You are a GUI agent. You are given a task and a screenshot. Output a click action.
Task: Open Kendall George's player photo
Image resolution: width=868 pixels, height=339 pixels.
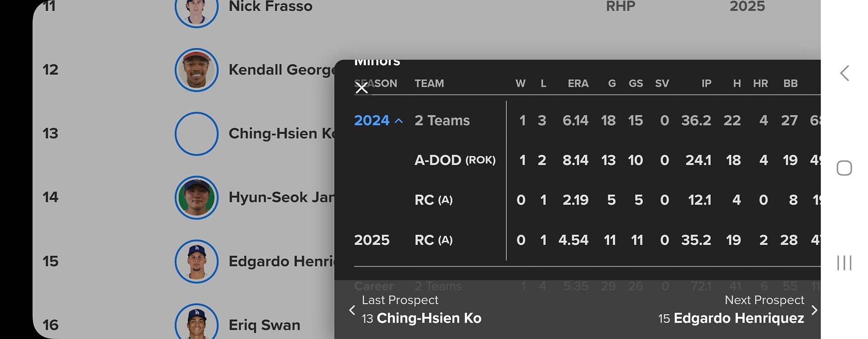pyautogui.click(x=197, y=70)
